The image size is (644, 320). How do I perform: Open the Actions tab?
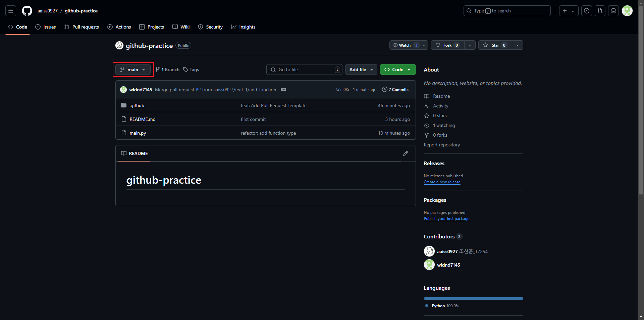point(119,27)
